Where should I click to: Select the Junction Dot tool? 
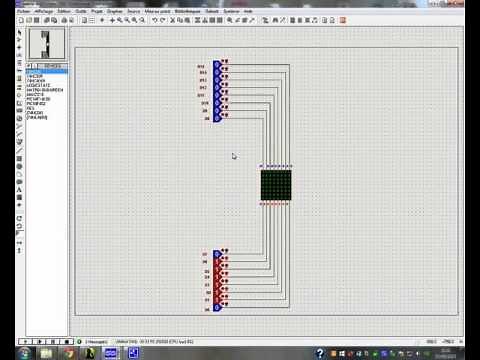tap(19, 47)
